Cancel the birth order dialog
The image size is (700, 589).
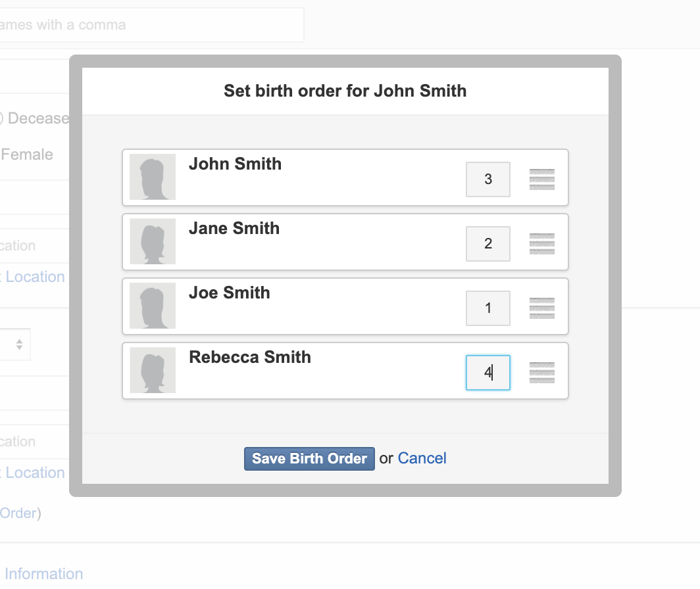(x=422, y=458)
